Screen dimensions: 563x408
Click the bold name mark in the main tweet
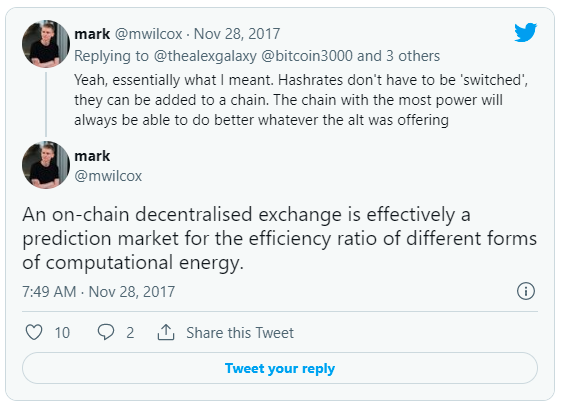pyautogui.click(x=92, y=156)
